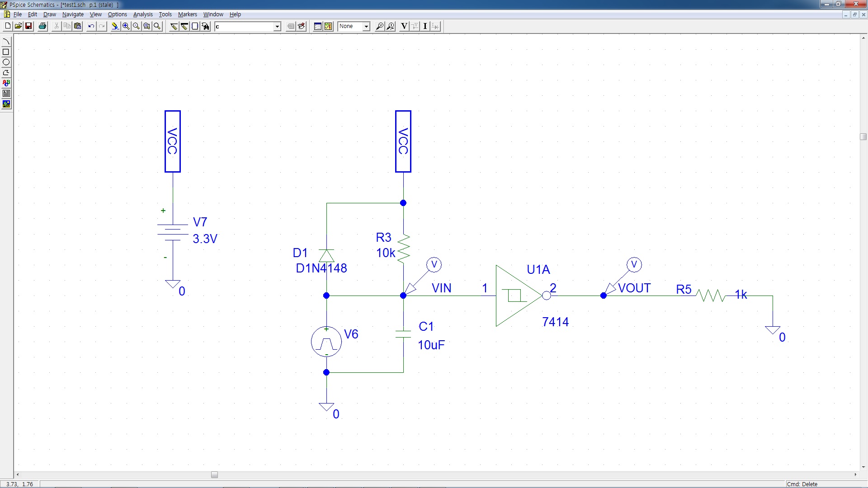Open the Markers menu

(188, 14)
